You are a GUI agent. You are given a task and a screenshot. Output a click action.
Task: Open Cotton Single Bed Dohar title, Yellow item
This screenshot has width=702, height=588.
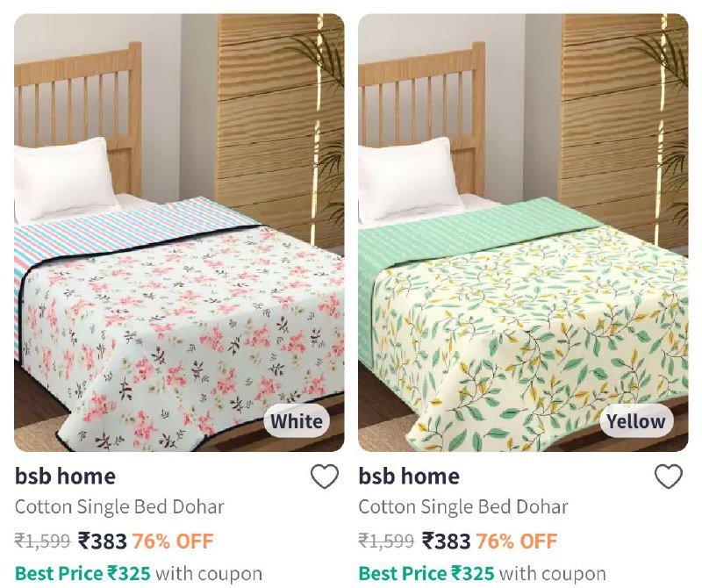tap(463, 507)
